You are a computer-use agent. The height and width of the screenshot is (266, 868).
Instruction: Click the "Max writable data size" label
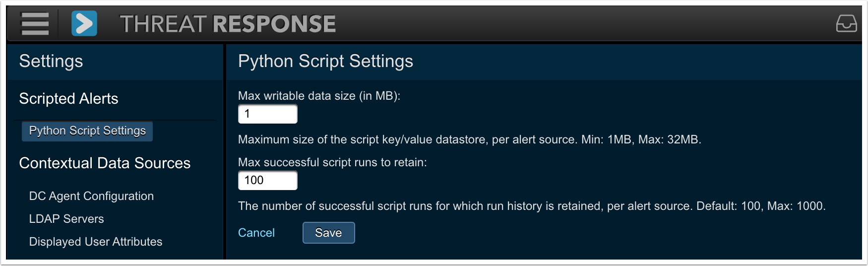(319, 96)
